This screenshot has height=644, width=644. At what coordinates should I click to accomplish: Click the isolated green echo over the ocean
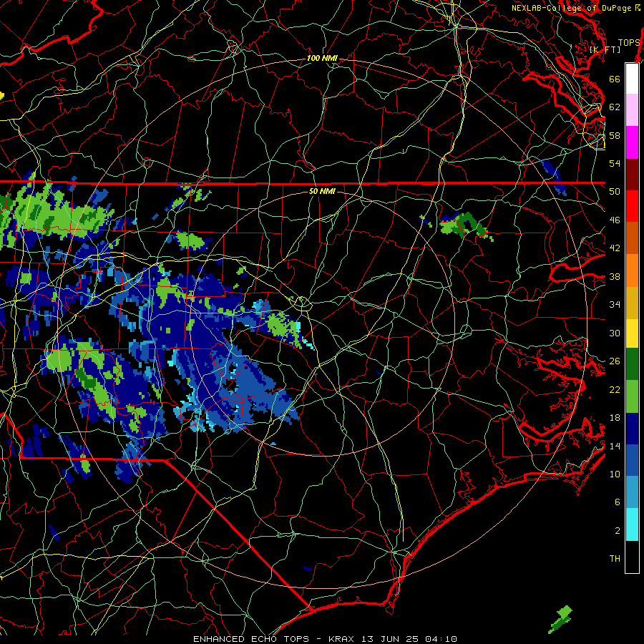(560, 620)
